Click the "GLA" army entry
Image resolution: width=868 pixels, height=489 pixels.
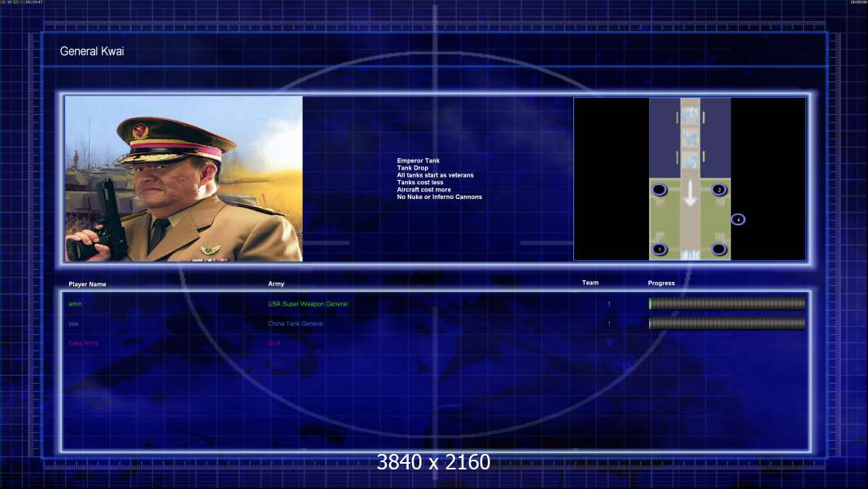[x=274, y=343]
